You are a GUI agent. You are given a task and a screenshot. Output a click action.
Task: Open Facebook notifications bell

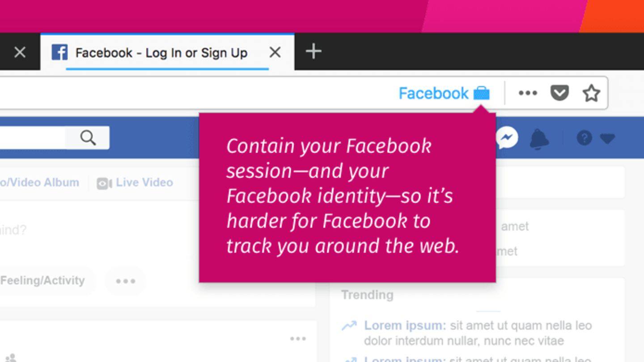(540, 138)
